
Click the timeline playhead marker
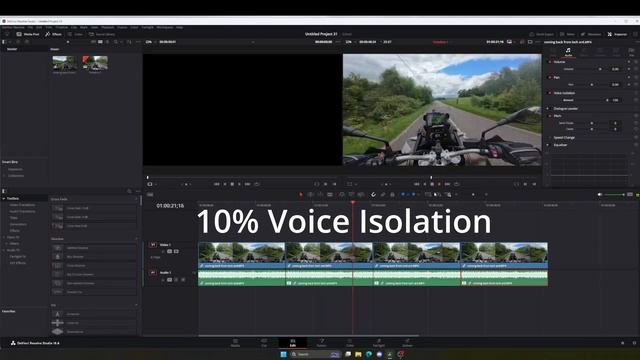(x=353, y=202)
